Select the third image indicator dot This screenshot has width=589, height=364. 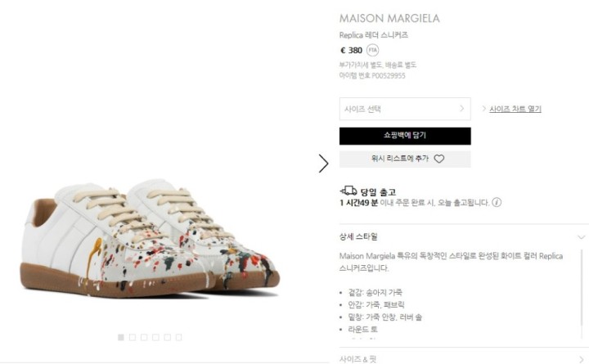144,337
